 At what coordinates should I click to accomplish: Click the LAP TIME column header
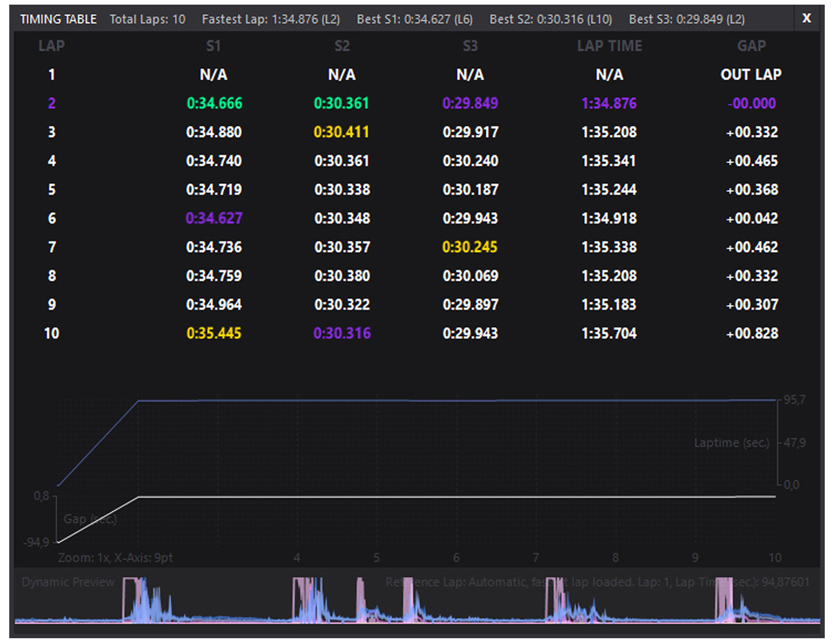609,46
